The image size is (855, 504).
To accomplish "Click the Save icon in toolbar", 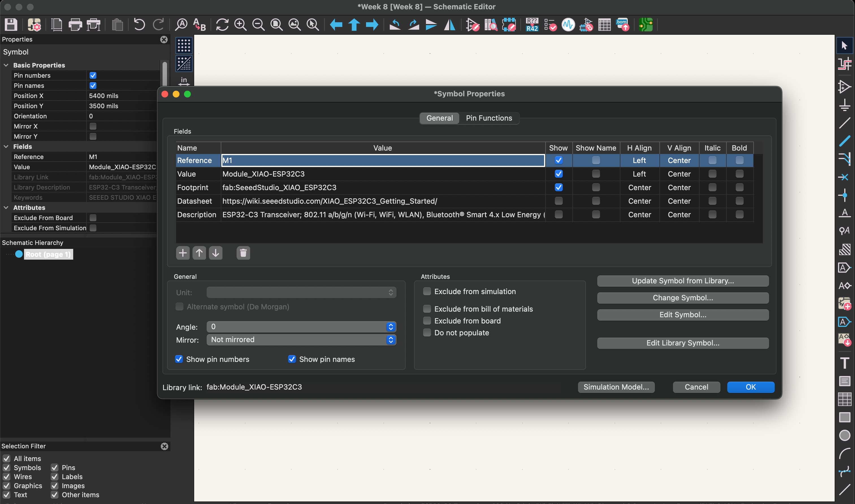I will 11,25.
